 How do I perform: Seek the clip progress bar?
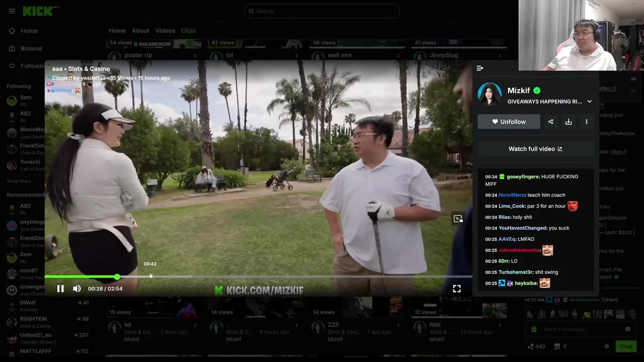point(259,277)
